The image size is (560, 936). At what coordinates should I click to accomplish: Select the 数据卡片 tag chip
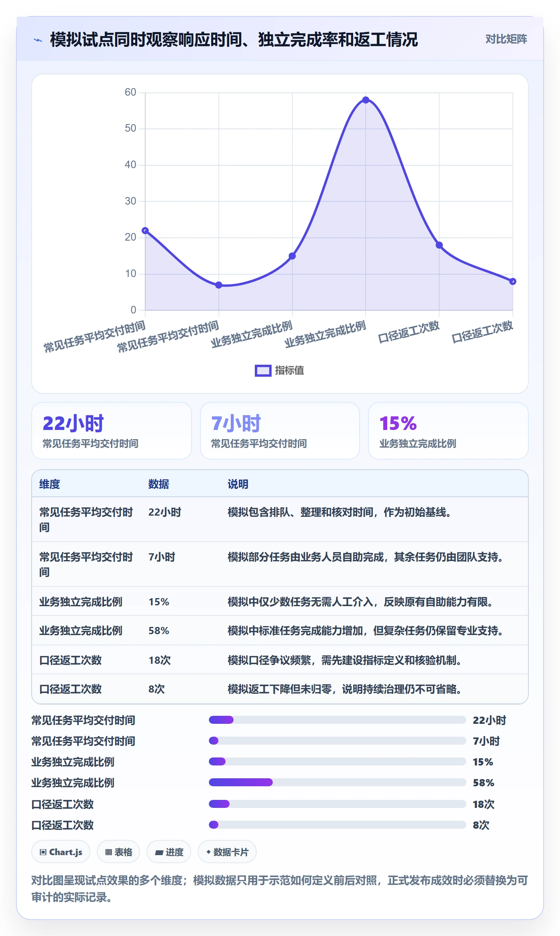(227, 852)
